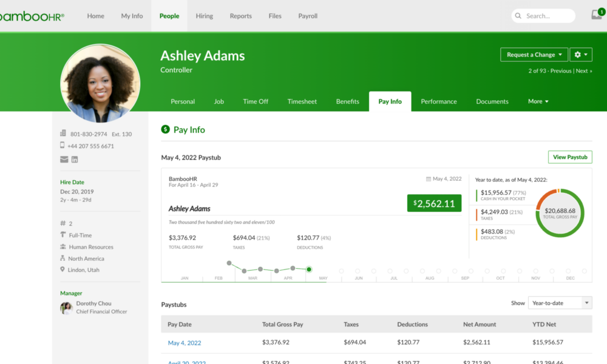The image size is (607, 364).
Task: Click the Human Resources department icon
Action: tap(63, 246)
